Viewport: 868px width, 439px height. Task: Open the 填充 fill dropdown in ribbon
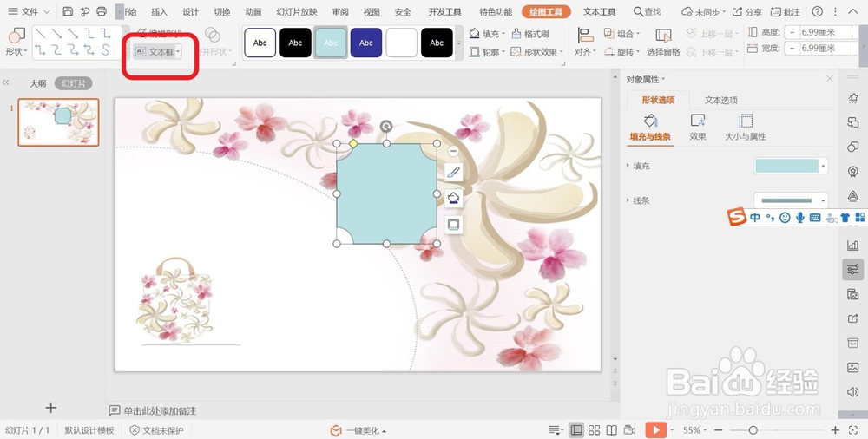click(487, 34)
